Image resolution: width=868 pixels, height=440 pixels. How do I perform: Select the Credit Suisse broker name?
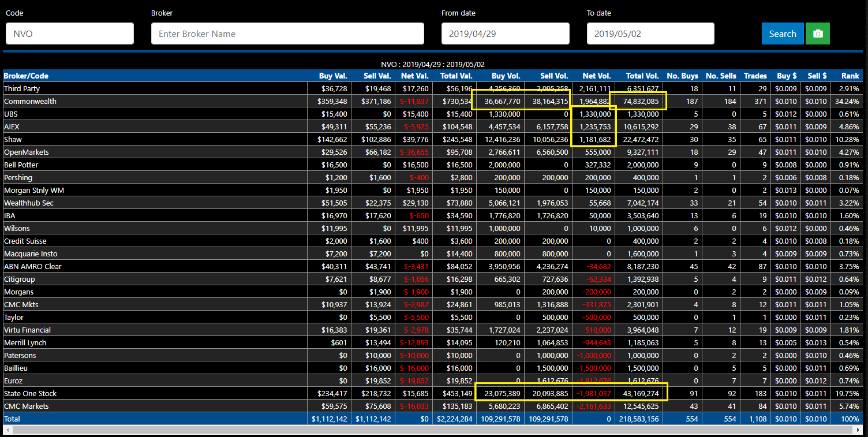click(25, 241)
